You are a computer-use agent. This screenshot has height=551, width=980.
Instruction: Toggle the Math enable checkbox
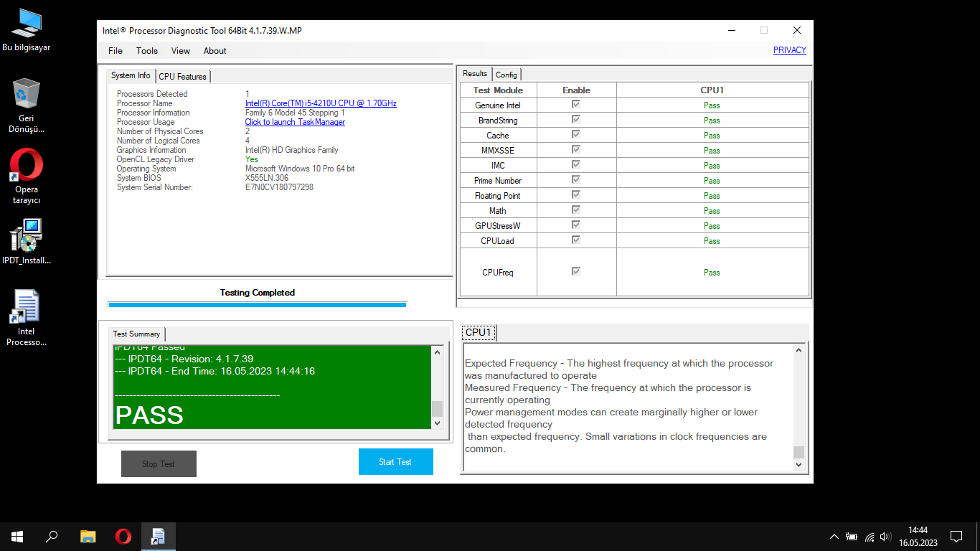[x=576, y=210]
